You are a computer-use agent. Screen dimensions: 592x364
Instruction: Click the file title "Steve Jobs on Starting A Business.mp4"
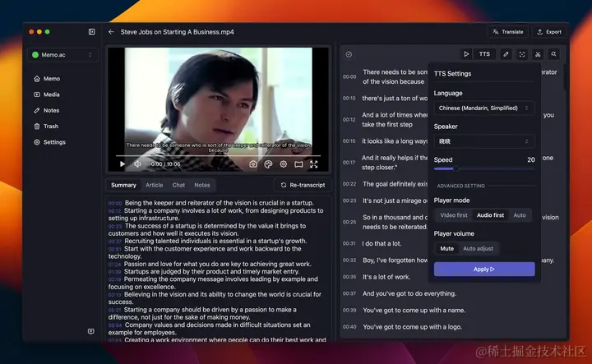coord(177,32)
